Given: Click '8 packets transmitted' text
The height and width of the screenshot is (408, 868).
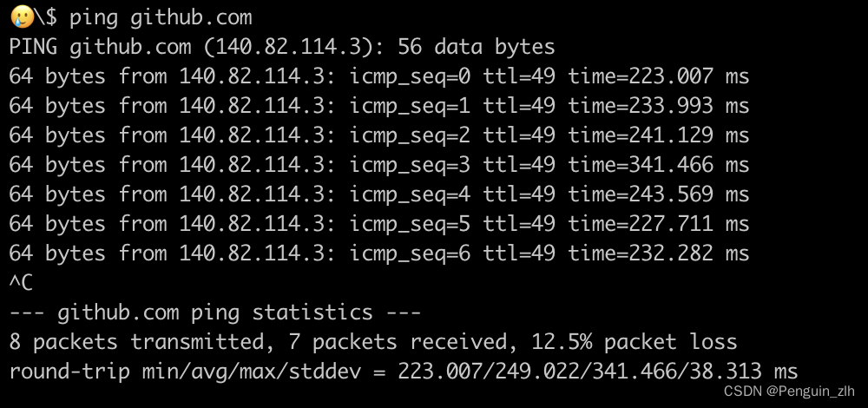Looking at the screenshot, I should click(x=137, y=342).
